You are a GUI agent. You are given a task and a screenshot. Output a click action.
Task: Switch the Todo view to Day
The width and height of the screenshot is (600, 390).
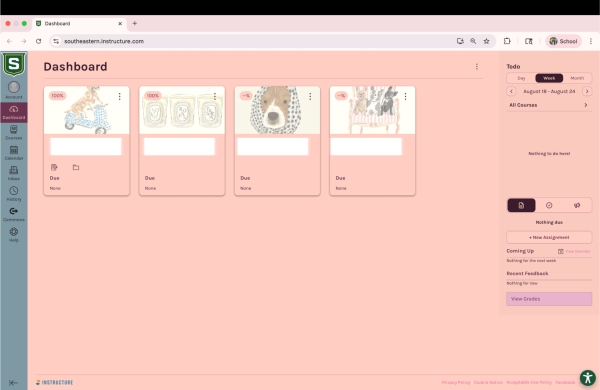521,78
